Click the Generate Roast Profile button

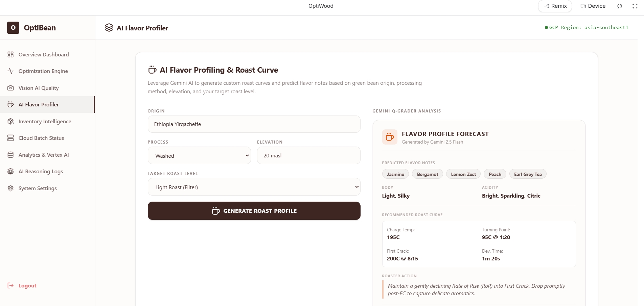tap(254, 211)
